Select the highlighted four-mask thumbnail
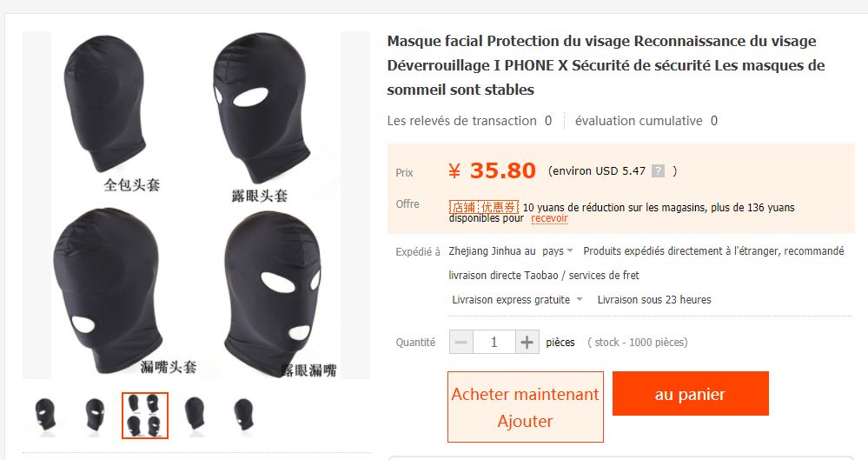This screenshot has height=460, width=868. 144,415
